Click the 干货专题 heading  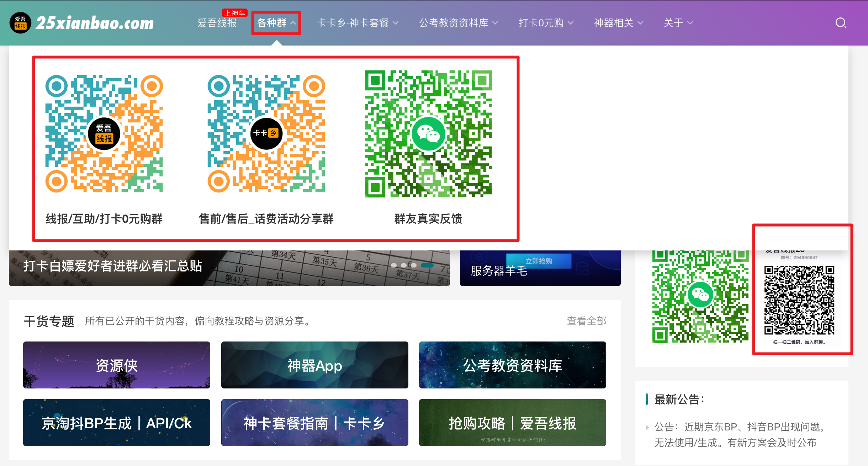49,321
